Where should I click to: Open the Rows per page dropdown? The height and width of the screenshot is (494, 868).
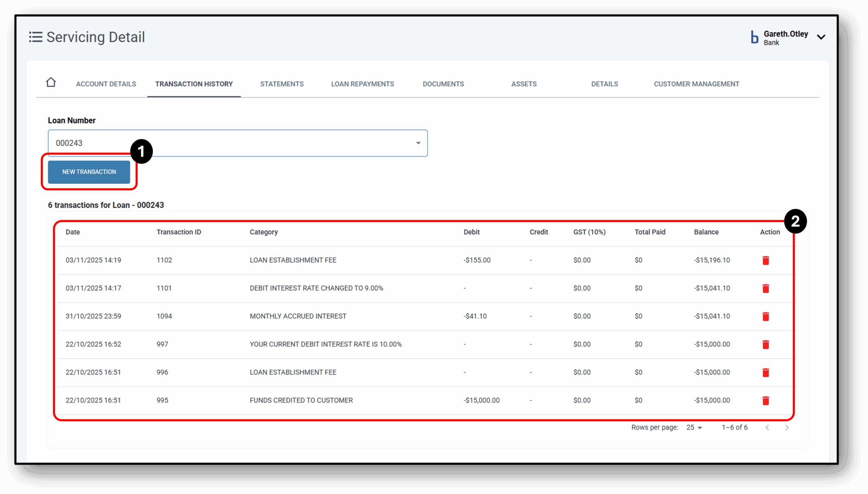(694, 427)
